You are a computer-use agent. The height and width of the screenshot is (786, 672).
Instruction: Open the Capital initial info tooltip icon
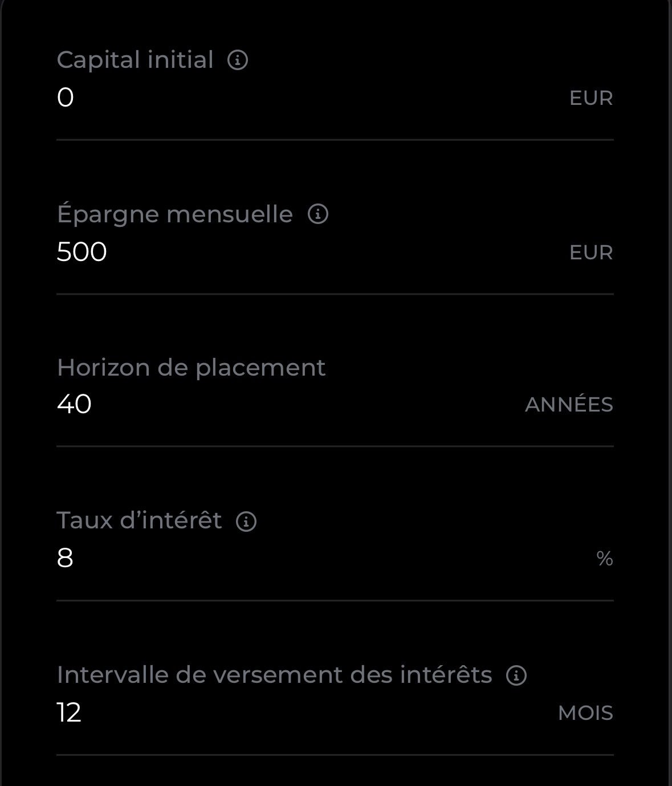tap(238, 60)
